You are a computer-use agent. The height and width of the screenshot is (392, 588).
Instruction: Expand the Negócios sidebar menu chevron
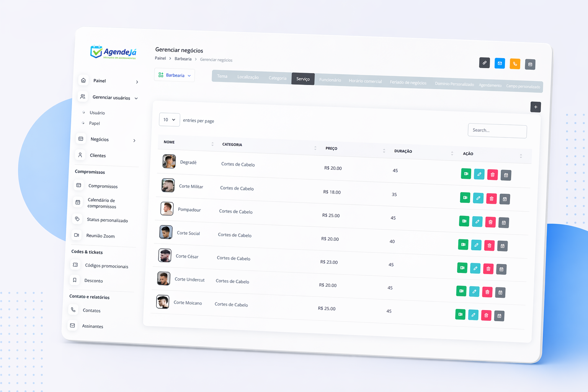pyautogui.click(x=134, y=140)
